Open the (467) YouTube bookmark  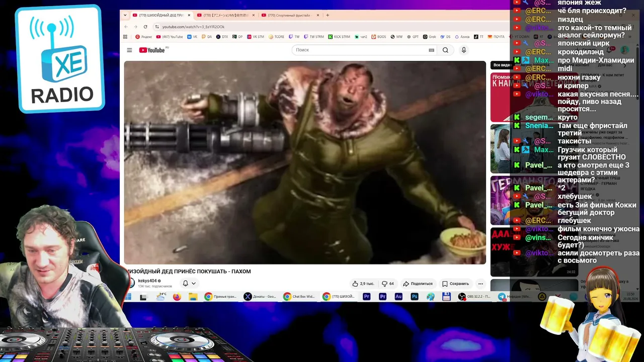tap(170, 37)
